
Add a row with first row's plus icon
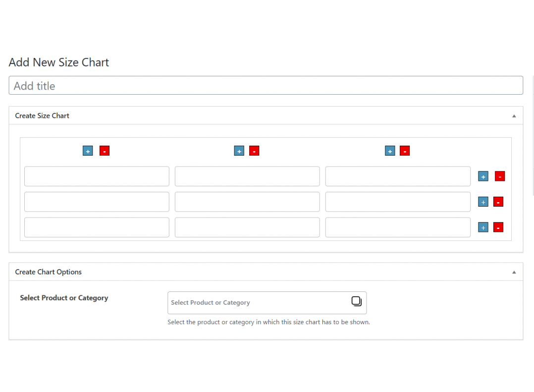coord(483,176)
